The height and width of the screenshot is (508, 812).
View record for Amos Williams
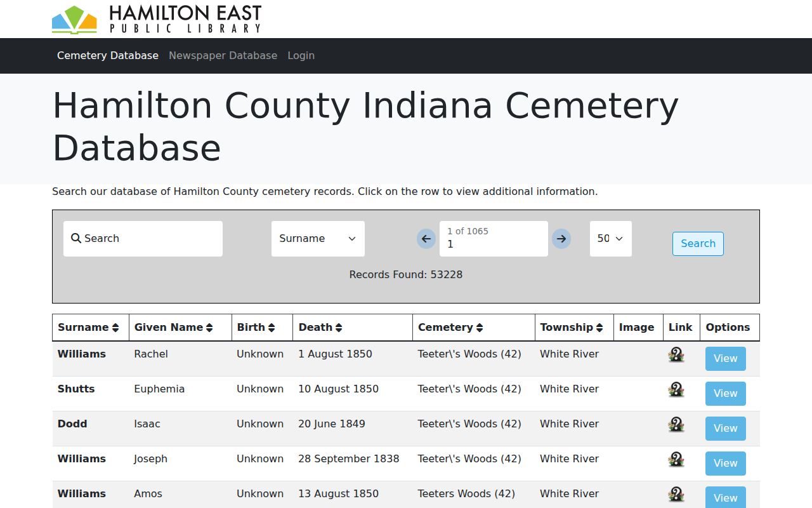click(x=725, y=497)
